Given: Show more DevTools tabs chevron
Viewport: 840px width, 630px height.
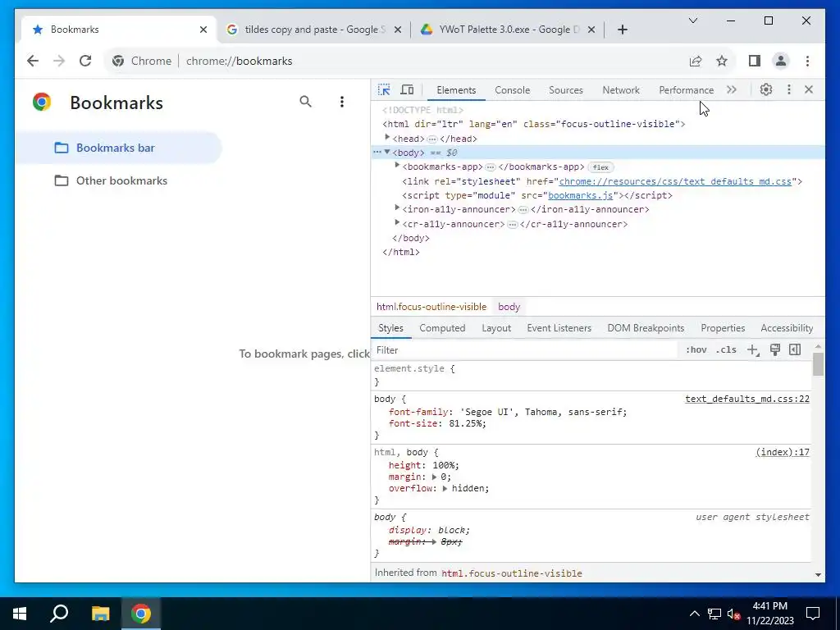Looking at the screenshot, I should tap(731, 89).
